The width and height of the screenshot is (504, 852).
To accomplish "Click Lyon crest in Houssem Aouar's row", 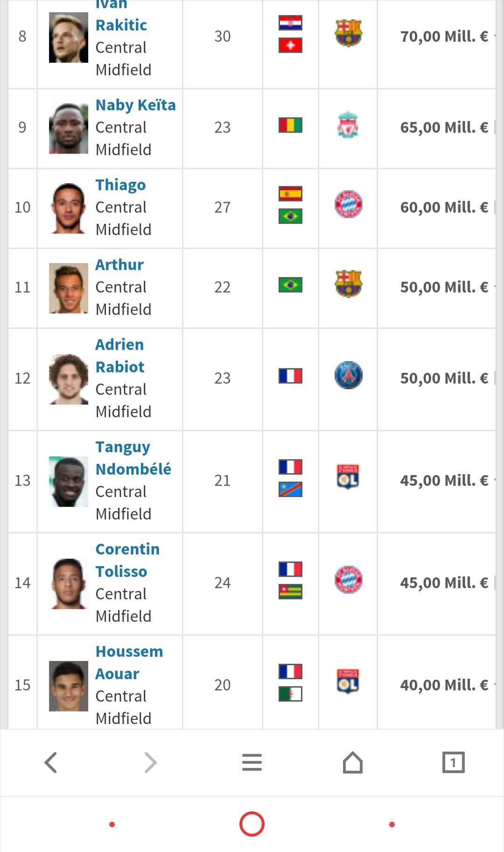I will click(x=348, y=682).
